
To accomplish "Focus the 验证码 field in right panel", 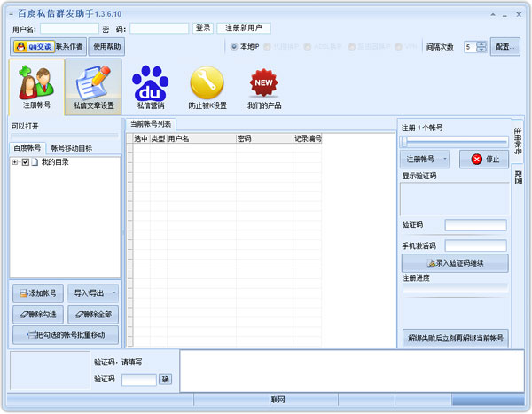I will [x=475, y=225].
